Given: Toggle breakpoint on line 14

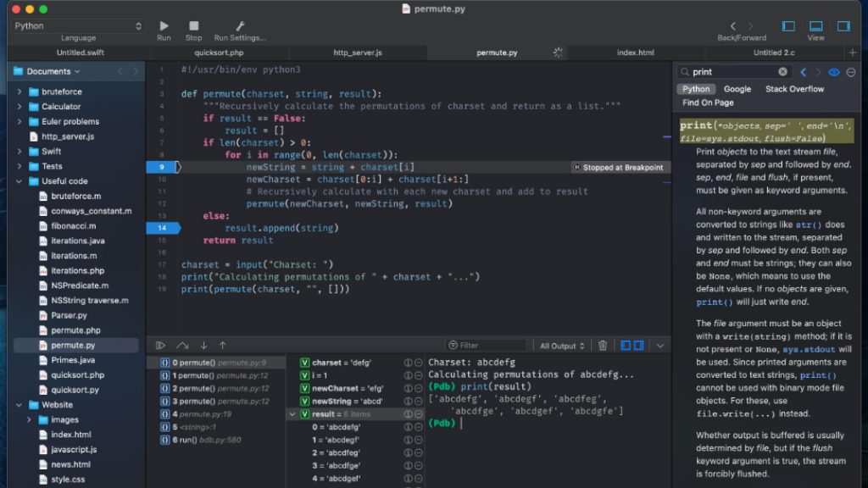Looking at the screenshot, I should tap(163, 228).
